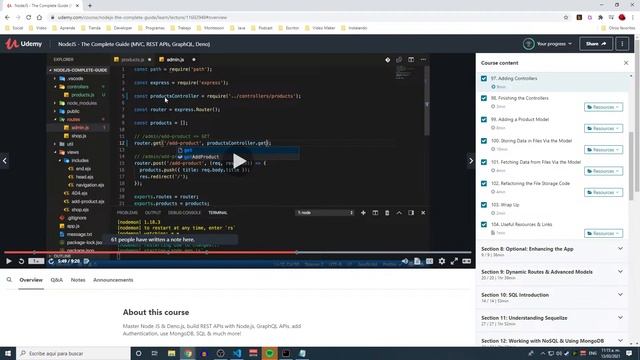Skip forward a few seconds in the video
Screen dimensions: 640x360
pos(51,261)
